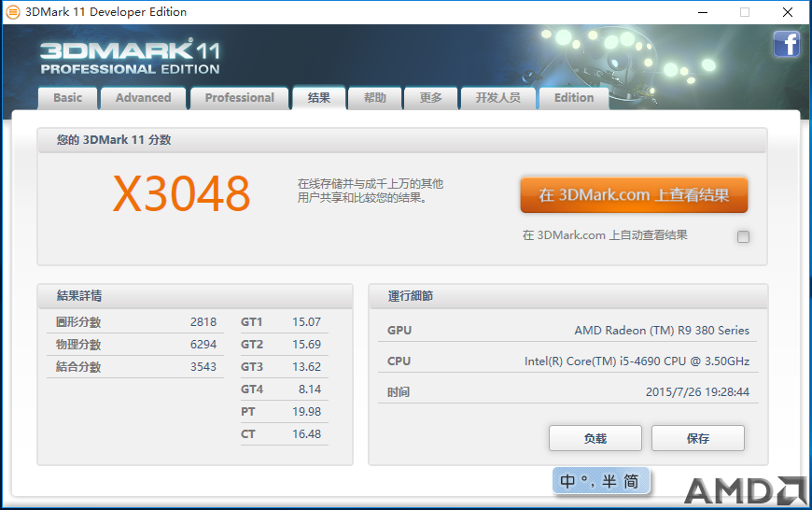Switch to the Advanced tab

click(x=144, y=98)
